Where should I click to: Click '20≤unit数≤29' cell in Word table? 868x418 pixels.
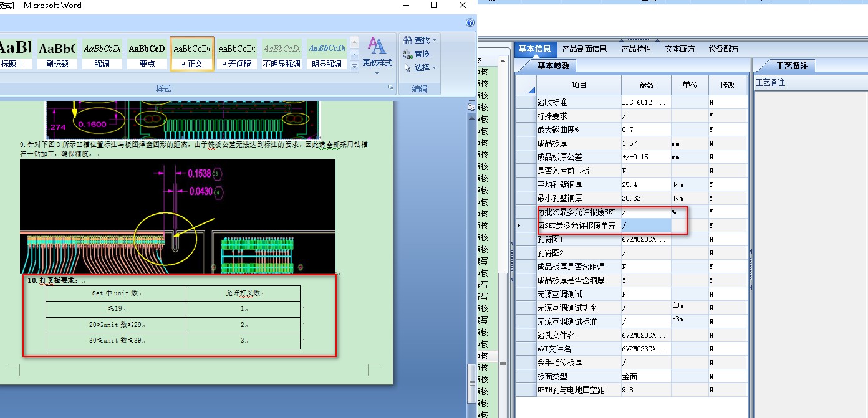point(115,325)
